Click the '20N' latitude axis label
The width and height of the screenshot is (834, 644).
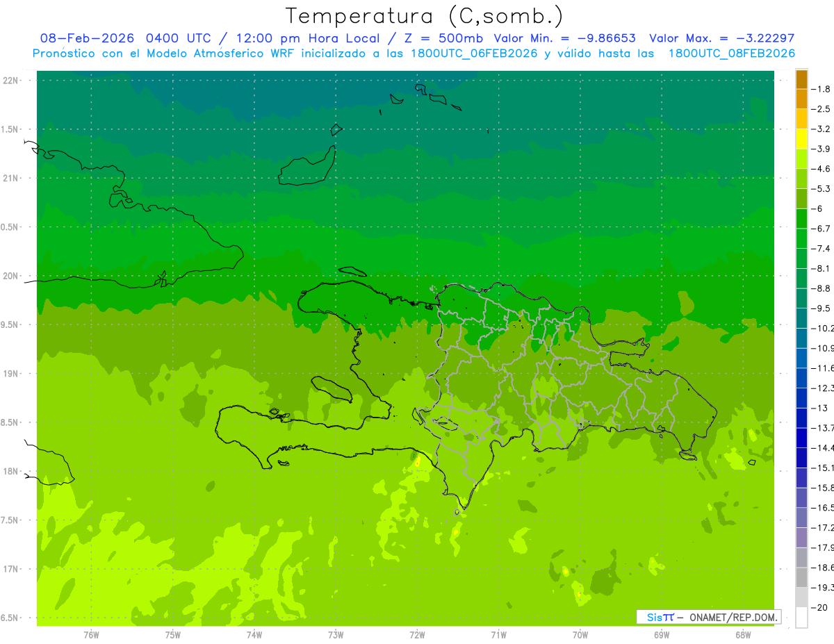click(x=10, y=276)
